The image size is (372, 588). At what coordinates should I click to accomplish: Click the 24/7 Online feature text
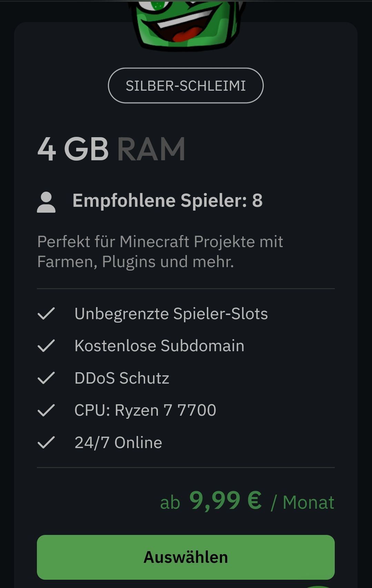(x=118, y=443)
